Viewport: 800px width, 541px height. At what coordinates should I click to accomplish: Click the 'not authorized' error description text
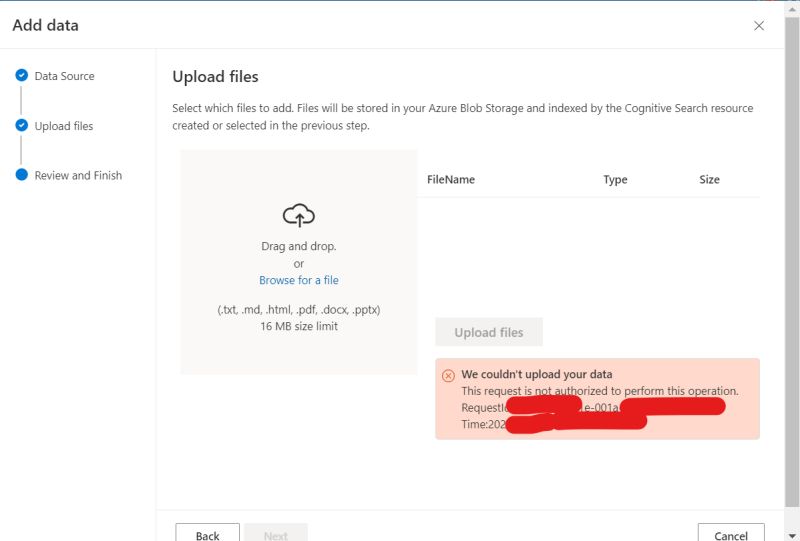(600, 391)
